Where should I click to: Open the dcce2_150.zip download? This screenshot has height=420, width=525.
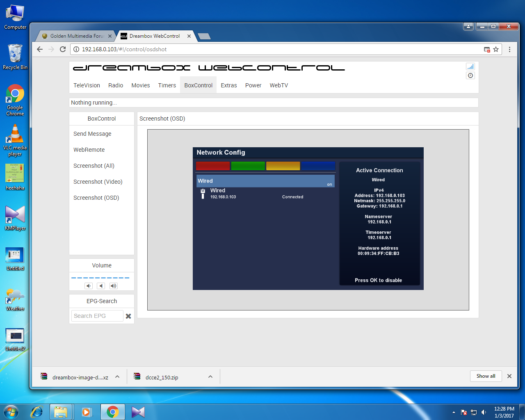tap(156, 377)
